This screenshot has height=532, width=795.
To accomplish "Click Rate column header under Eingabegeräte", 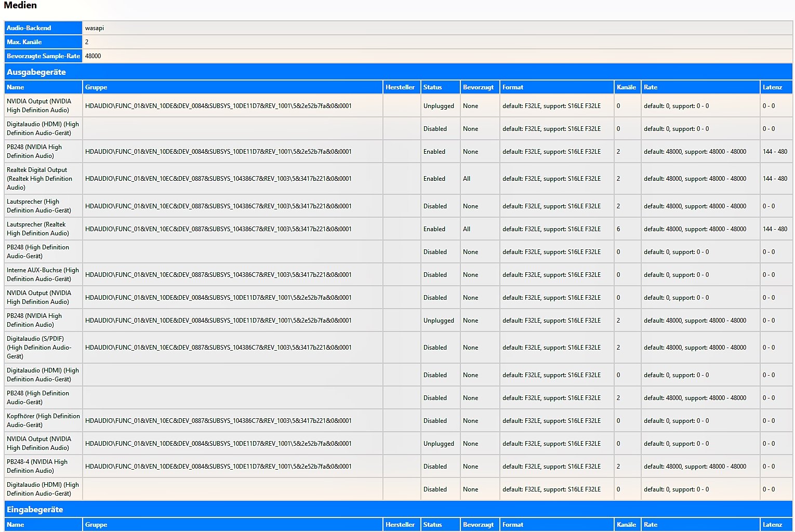I will pos(651,525).
